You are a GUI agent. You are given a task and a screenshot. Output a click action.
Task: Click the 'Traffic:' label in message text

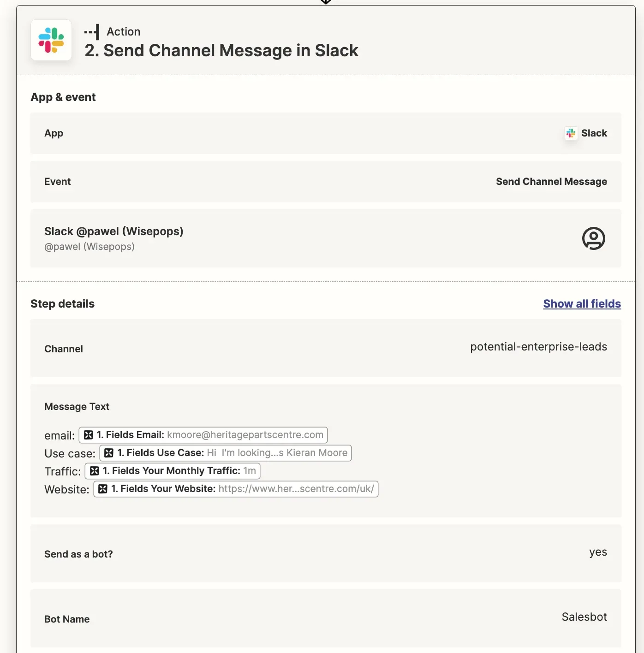pos(62,472)
